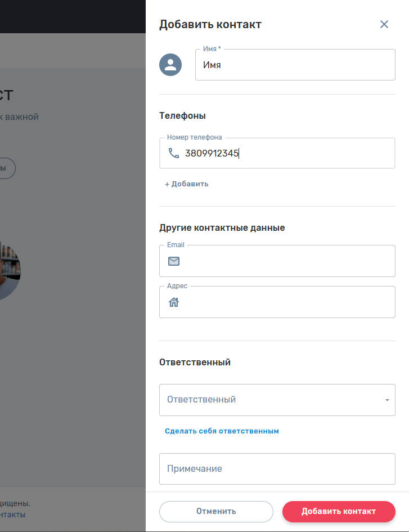This screenshot has width=409, height=532.
Task: Click Сделать себя ответственным link
Action: click(222, 431)
